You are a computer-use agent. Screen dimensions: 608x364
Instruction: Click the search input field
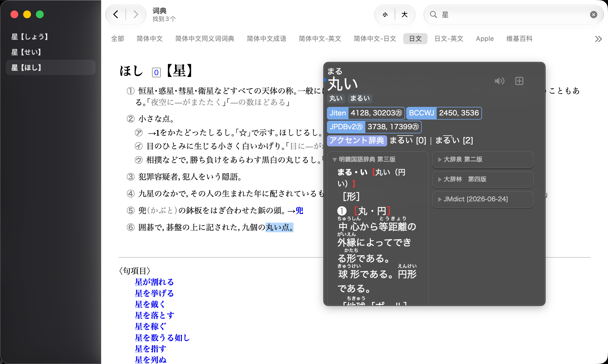tap(514, 15)
